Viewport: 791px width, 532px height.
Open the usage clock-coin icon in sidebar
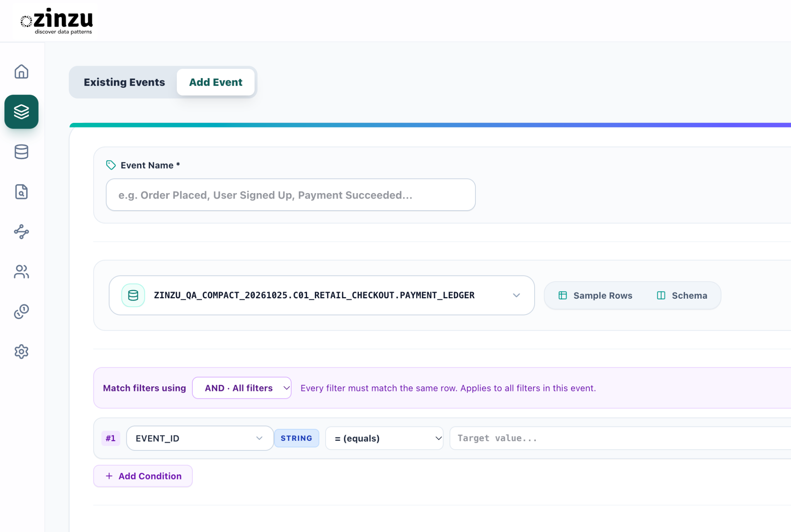click(21, 311)
